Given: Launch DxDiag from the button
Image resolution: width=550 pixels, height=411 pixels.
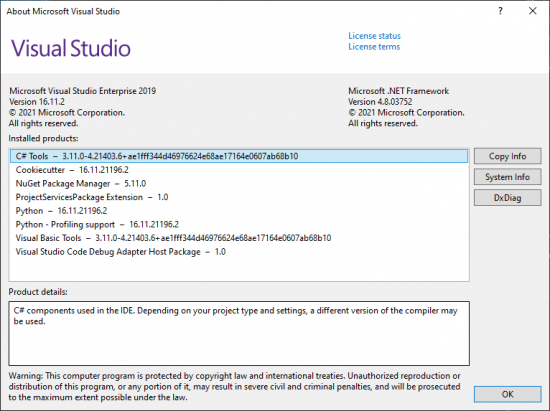Looking at the screenshot, I should pos(507,197).
